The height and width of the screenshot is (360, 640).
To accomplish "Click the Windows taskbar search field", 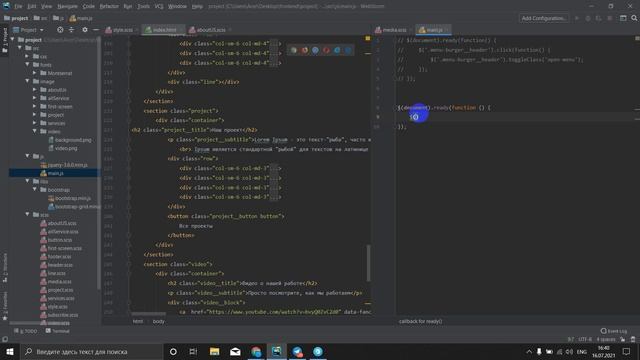I will click(91, 351).
